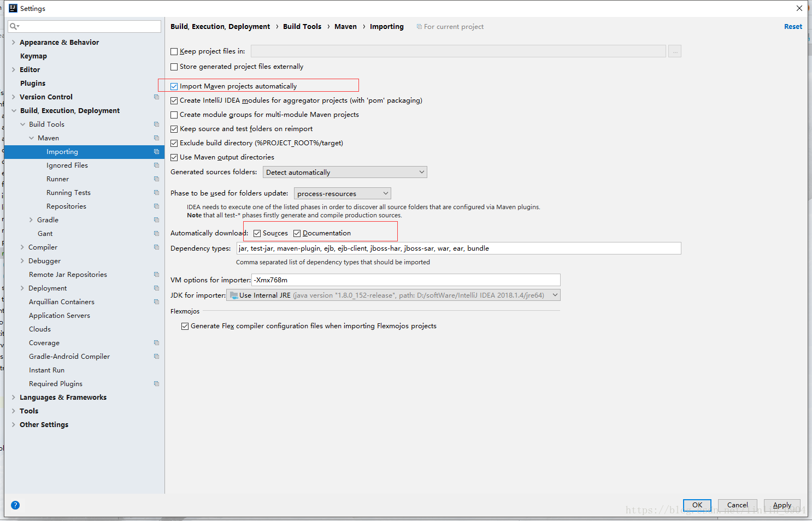
Task: Open Clouds settings page
Action: click(40, 329)
